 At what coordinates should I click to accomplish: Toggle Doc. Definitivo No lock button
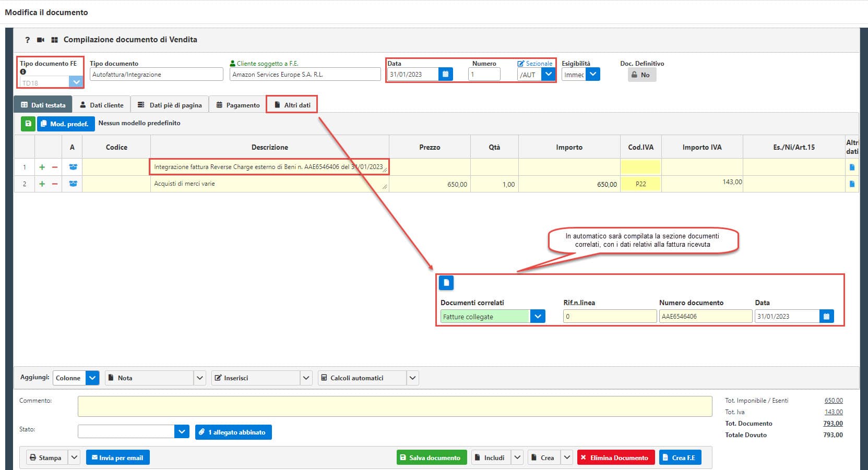pyautogui.click(x=642, y=75)
